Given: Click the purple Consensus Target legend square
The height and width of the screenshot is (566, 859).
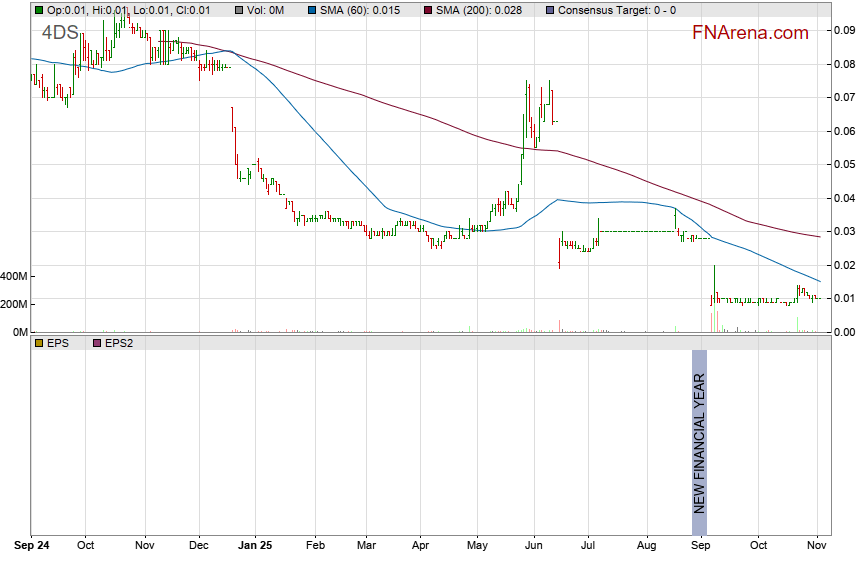Looking at the screenshot, I should pyautogui.click(x=549, y=9).
